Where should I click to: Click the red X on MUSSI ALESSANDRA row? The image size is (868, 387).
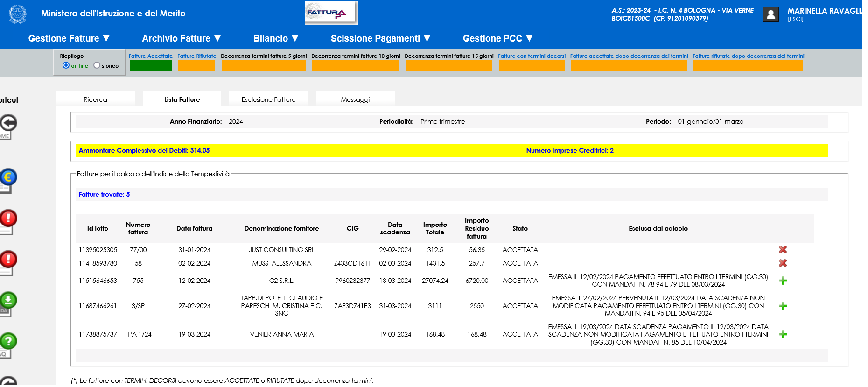pos(783,263)
